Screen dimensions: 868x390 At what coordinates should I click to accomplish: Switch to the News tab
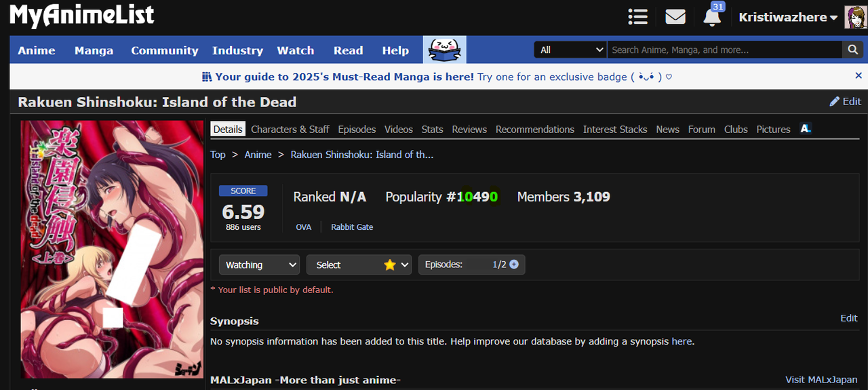(668, 129)
